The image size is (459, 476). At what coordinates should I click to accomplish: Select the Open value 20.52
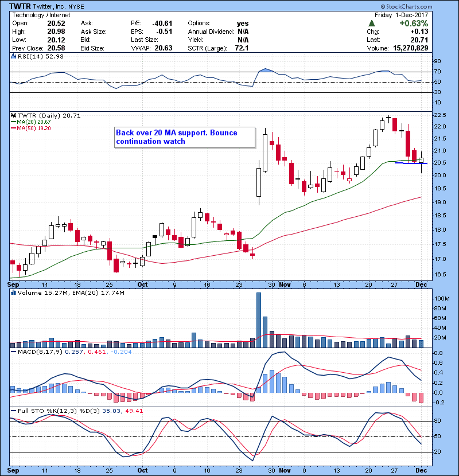(56, 24)
